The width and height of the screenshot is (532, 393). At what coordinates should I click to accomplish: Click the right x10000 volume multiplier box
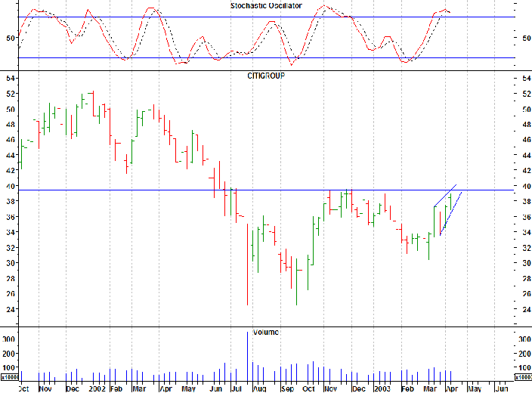coord(524,377)
